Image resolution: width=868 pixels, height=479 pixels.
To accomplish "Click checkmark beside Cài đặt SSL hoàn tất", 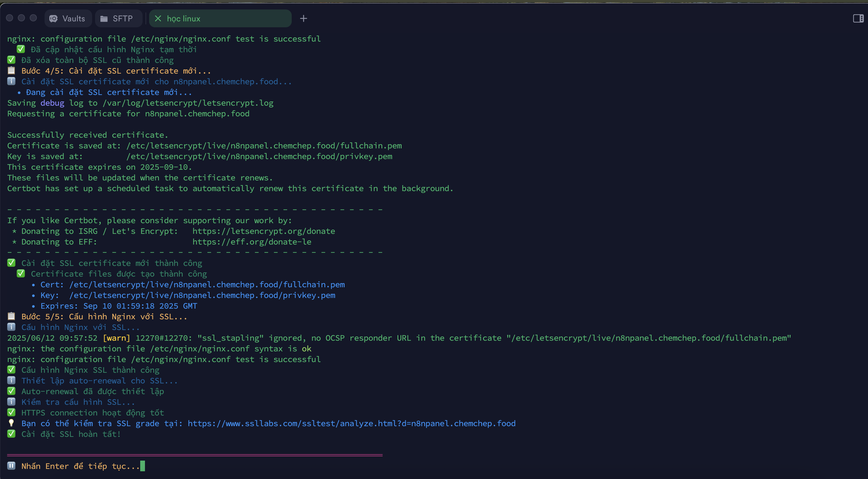I will point(12,434).
